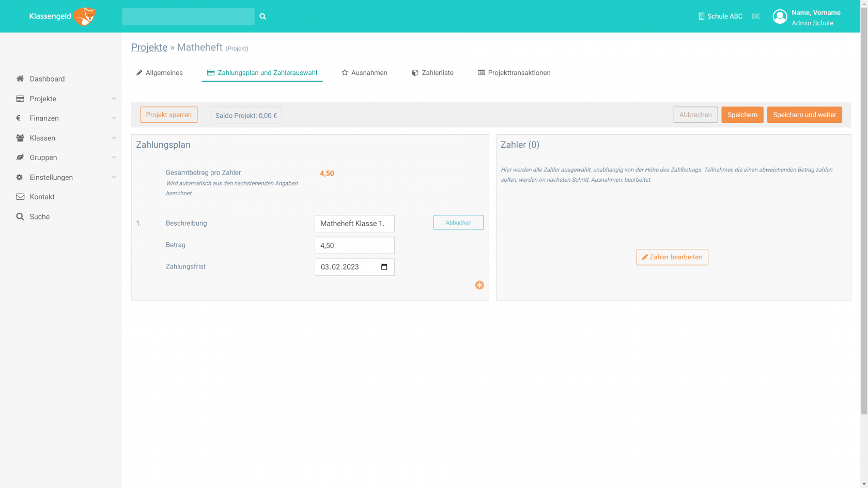The height and width of the screenshot is (488, 868).
Task: Click the search magnifier icon in header
Action: pos(262,17)
